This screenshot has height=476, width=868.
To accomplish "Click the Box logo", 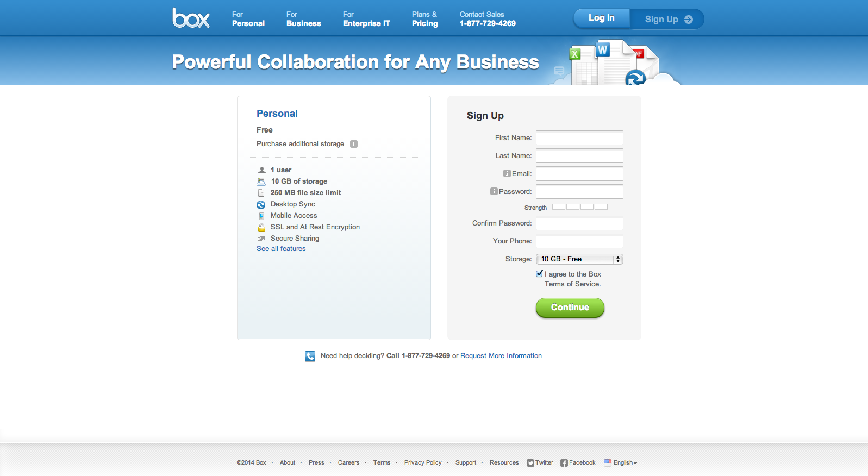I will tap(191, 18).
